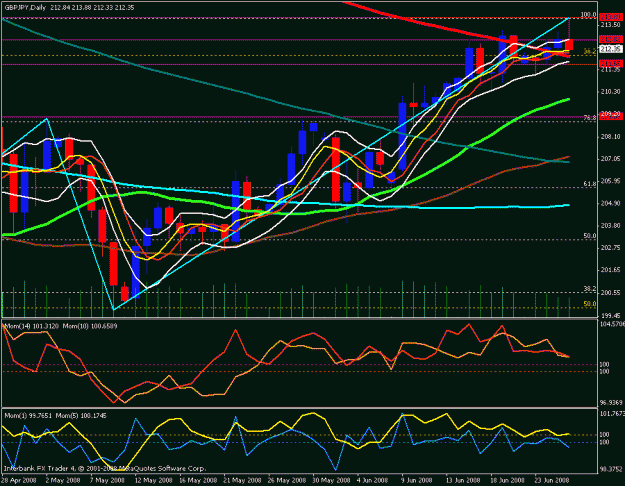The height and width of the screenshot is (486, 625).
Task: Click the 23 Jun 2008 date label
Action: [x=552, y=480]
